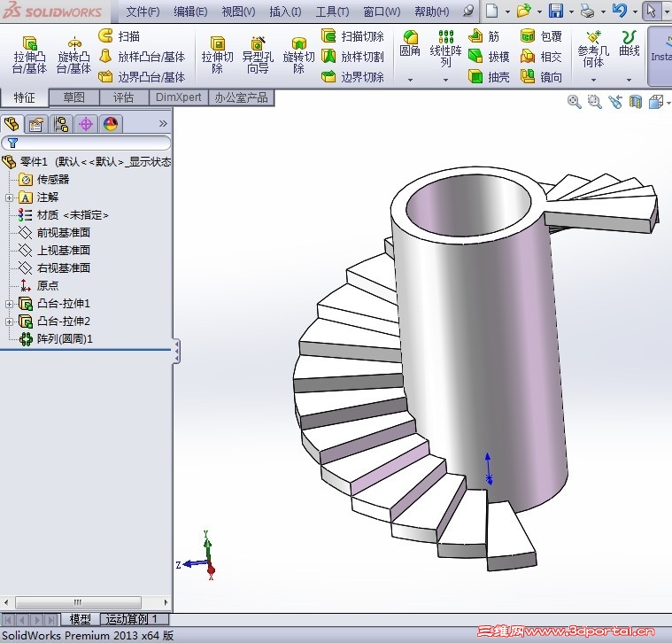Click the Save diskette icon
The image size is (672, 643).
[556, 11]
